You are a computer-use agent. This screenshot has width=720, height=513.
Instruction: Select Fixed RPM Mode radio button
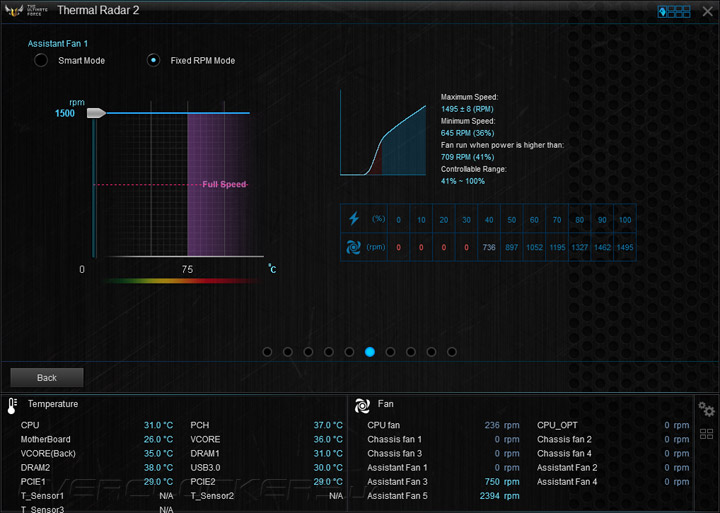tap(153, 60)
